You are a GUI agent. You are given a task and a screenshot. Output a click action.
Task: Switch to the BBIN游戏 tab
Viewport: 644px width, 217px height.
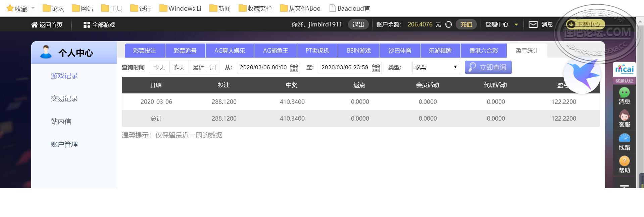[359, 51]
